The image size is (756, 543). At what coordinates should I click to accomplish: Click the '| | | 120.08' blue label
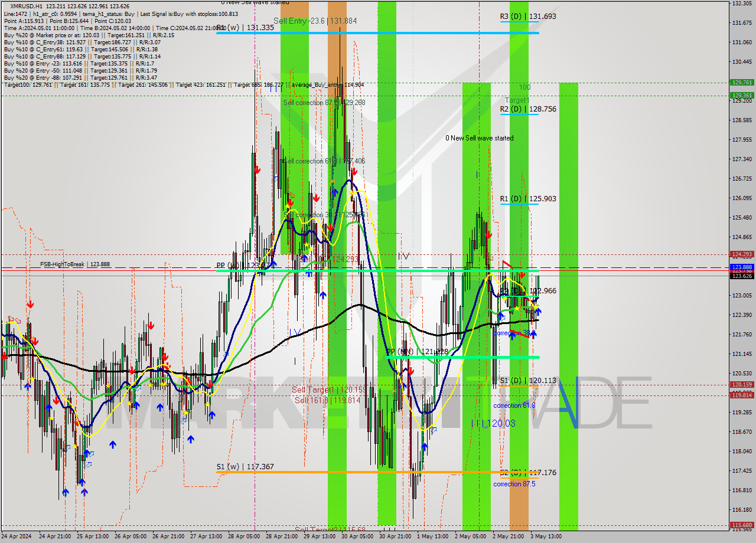tap(494, 423)
